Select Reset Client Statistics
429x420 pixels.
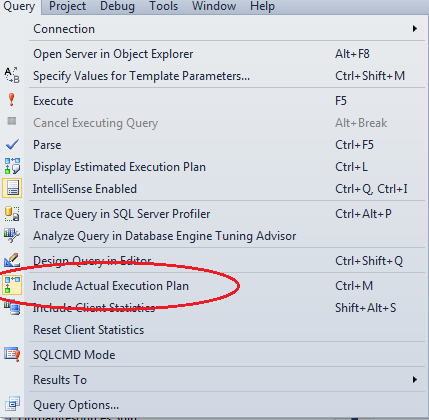(89, 330)
